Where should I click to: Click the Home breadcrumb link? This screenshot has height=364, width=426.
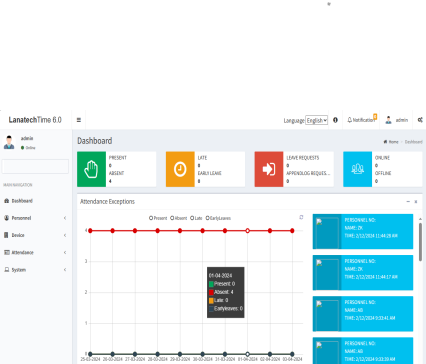391,142
